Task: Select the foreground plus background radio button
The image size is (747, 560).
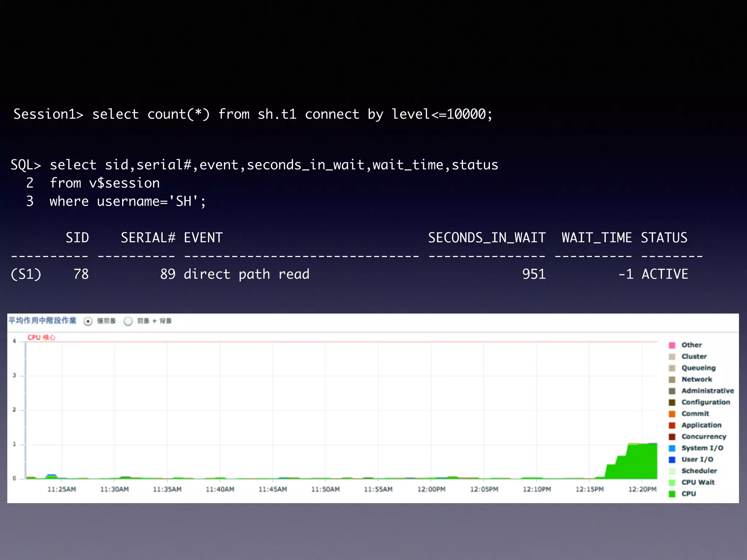Action: 128,321
